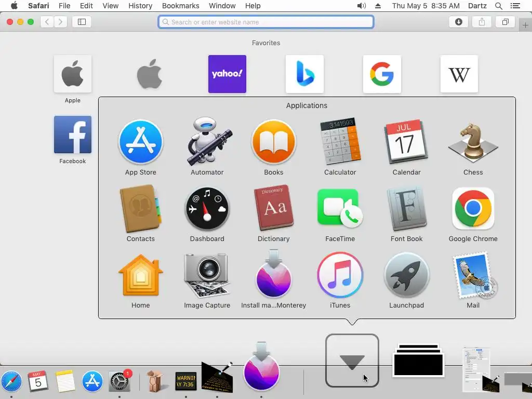Open Calculator in the Applications stack

tap(340, 142)
